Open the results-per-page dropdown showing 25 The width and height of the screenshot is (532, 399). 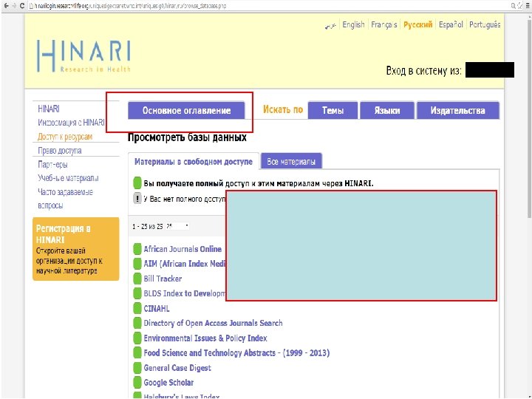point(177,226)
